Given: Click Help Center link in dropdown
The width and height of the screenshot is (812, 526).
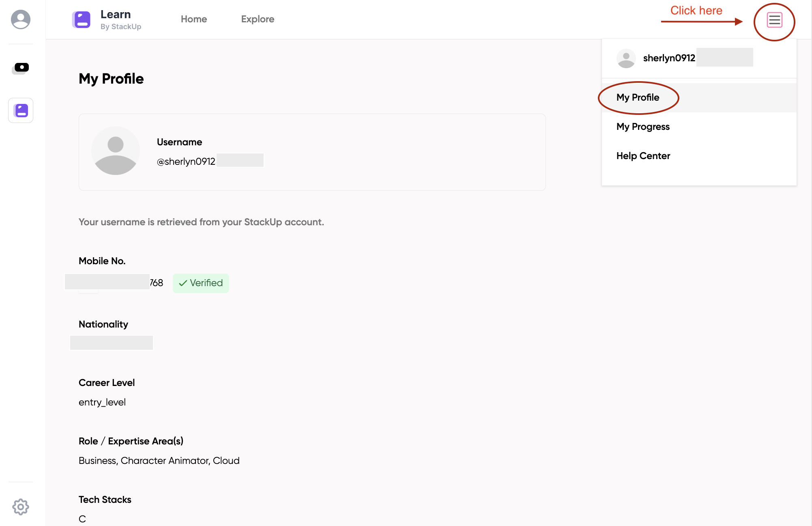Looking at the screenshot, I should point(643,156).
